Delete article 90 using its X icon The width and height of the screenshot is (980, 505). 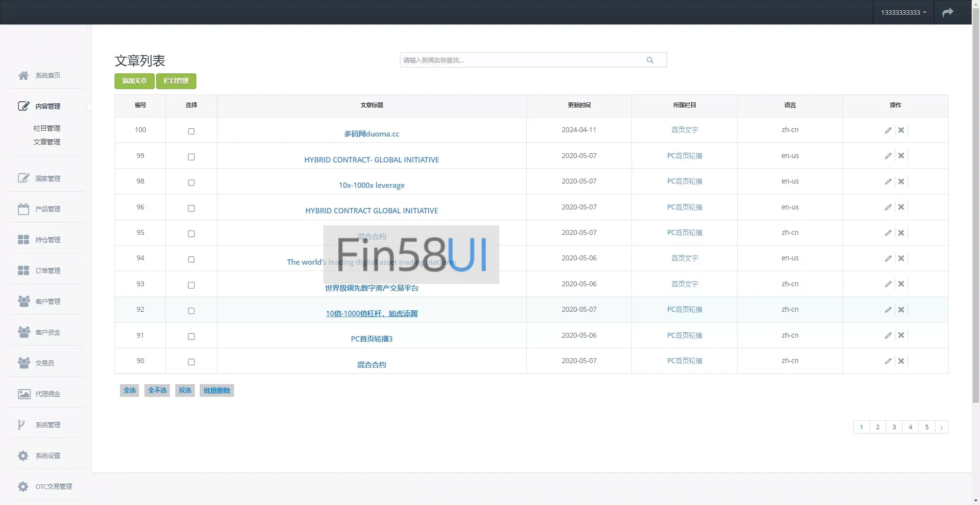pyautogui.click(x=901, y=361)
